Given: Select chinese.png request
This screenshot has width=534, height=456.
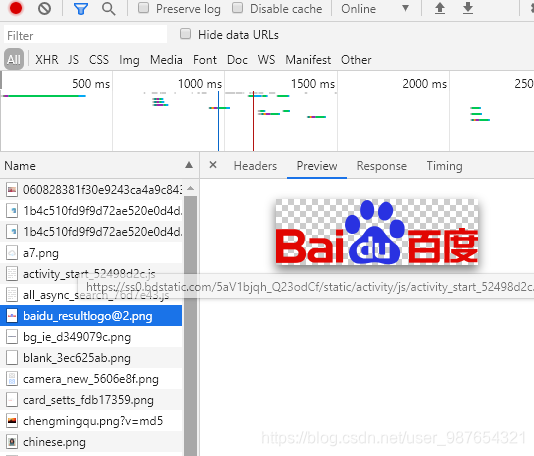Looking at the screenshot, I should 91,442.
